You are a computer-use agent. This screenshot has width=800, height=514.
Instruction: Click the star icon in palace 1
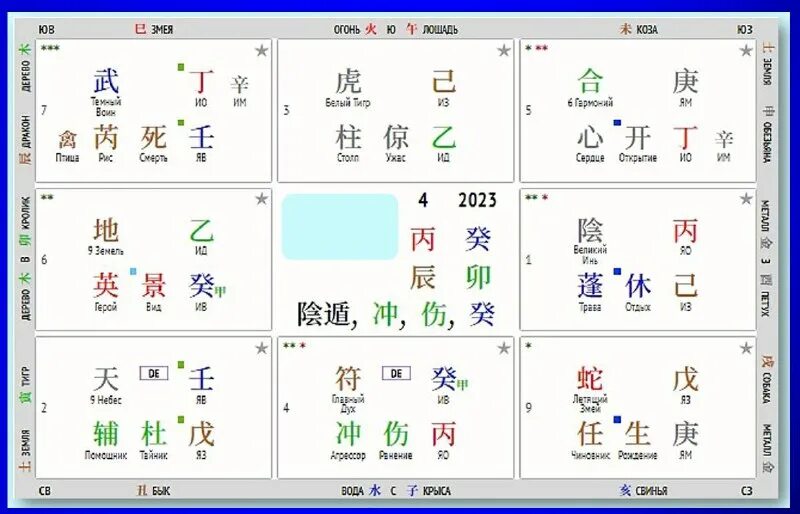(746, 199)
